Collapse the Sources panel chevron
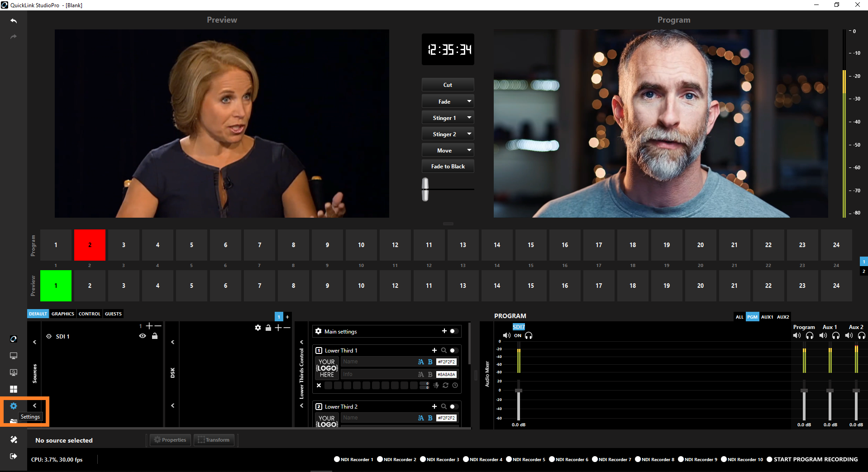 [35, 342]
